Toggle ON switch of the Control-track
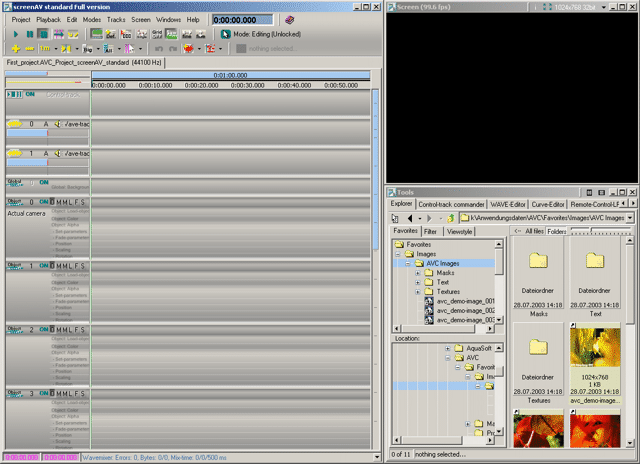Screen dimensions: 640x464 30,94
